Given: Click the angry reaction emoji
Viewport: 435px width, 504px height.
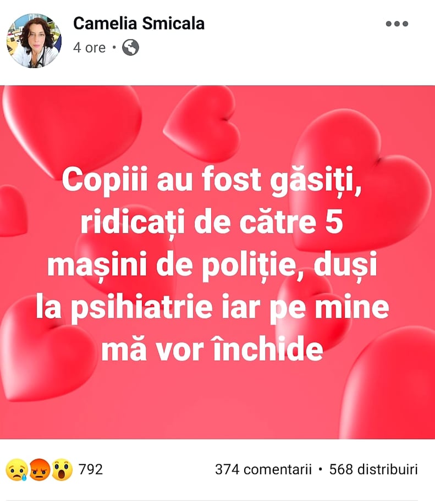Looking at the screenshot, I should point(39,470).
